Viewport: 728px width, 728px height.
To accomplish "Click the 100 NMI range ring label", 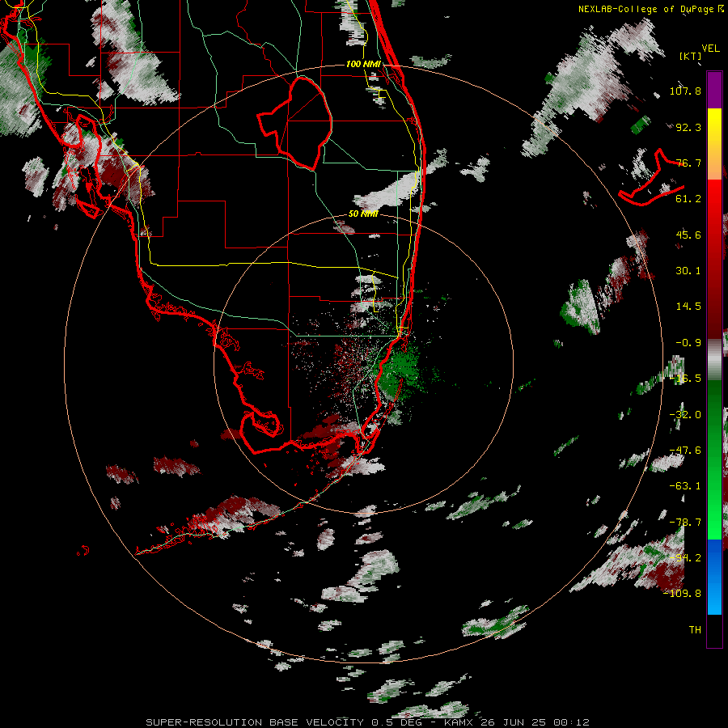I will pos(363,64).
